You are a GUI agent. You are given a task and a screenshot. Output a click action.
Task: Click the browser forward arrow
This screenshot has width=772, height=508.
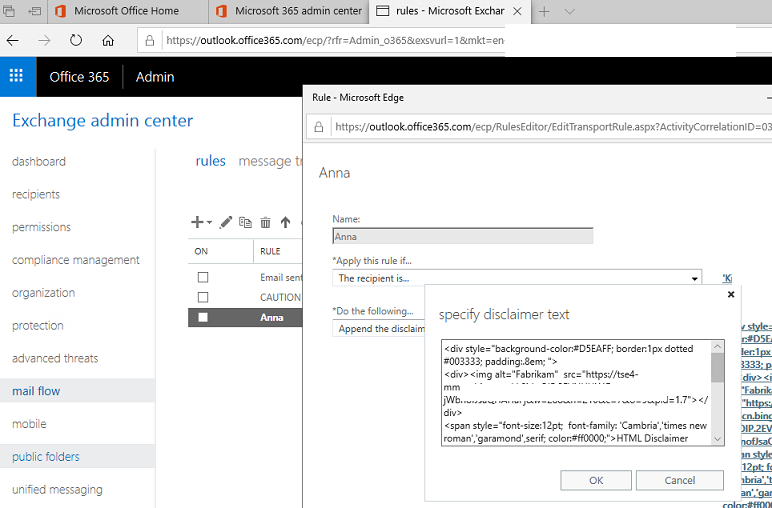pyautogui.click(x=44, y=40)
